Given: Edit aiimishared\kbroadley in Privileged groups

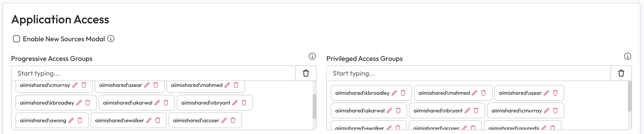Looking at the screenshot, I should [394, 93].
